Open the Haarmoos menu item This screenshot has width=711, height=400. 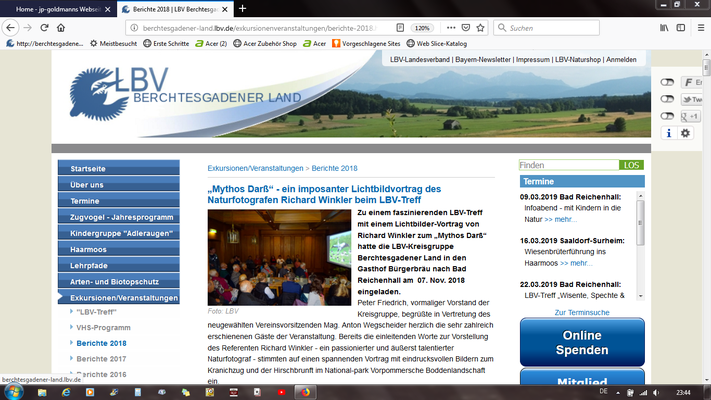click(x=119, y=249)
